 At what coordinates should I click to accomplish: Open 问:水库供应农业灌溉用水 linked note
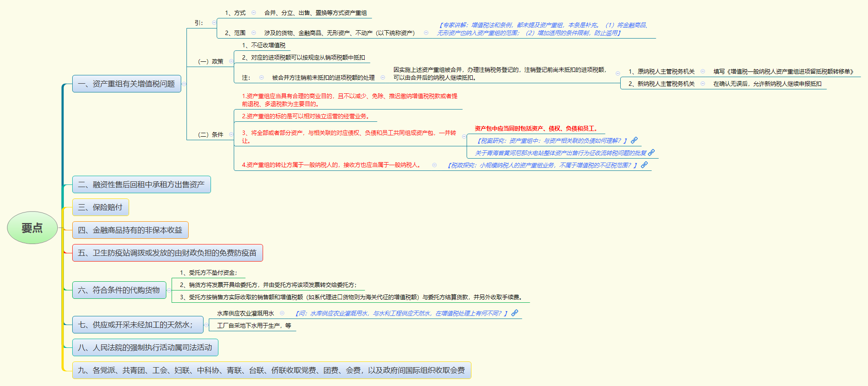tap(401, 313)
